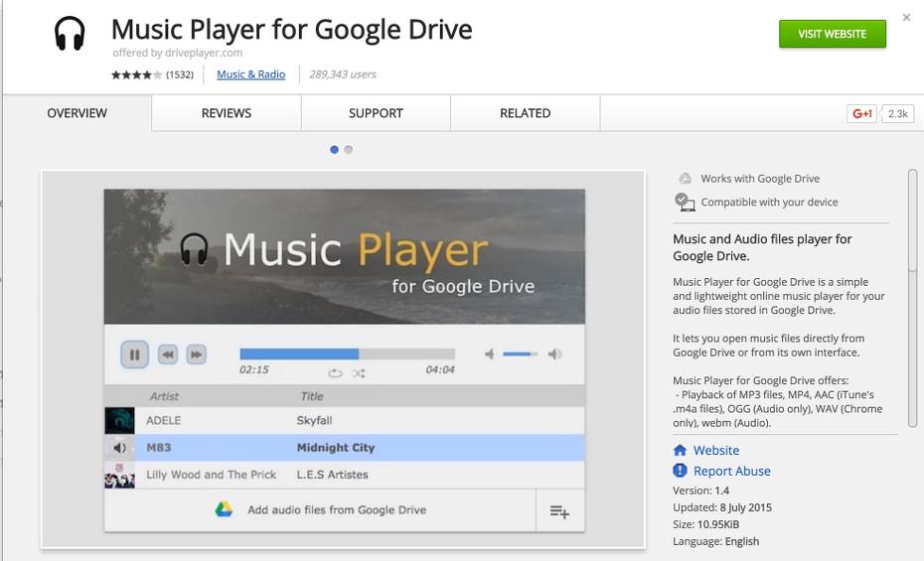Image resolution: width=924 pixels, height=561 pixels.
Task: Switch to the Related tab
Action: tap(525, 113)
